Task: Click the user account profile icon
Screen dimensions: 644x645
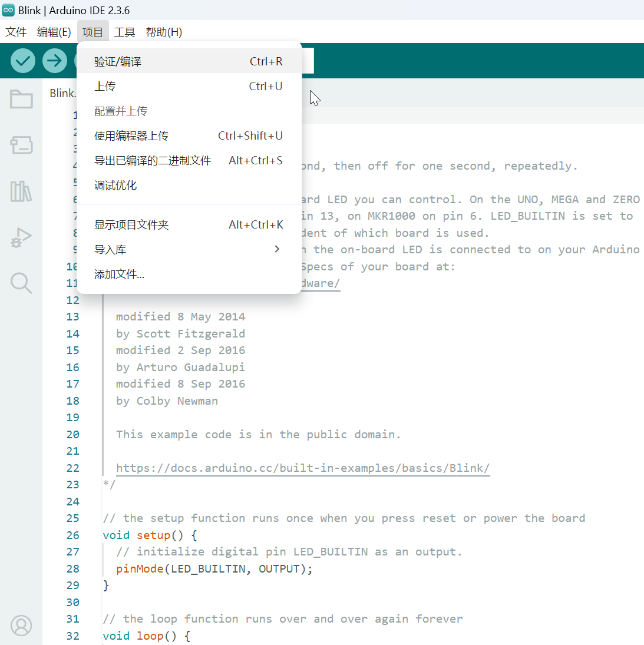Action: coord(21,626)
